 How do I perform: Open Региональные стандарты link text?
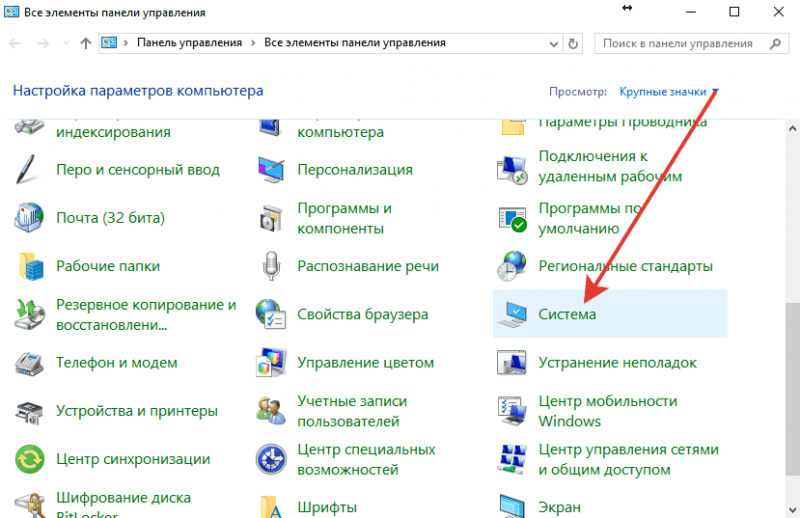[626, 266]
